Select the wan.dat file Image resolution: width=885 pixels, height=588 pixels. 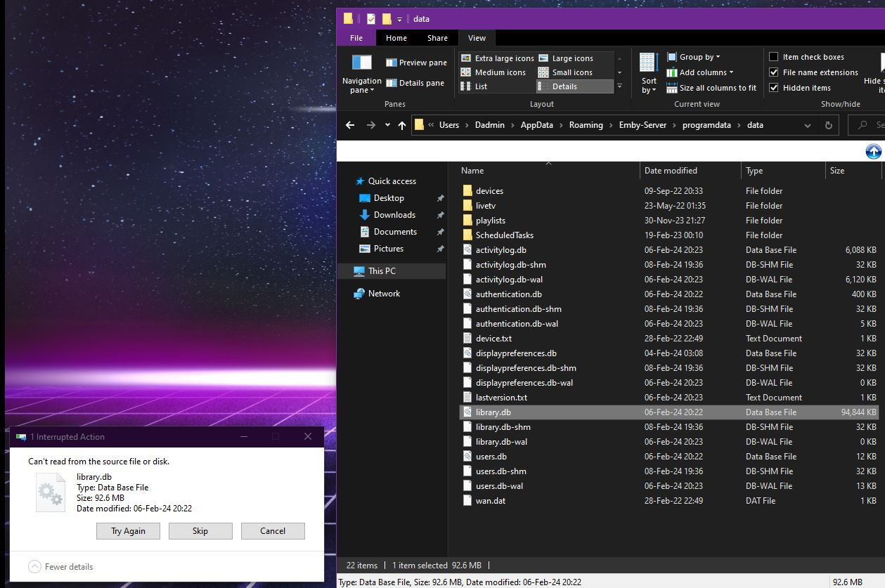click(490, 501)
